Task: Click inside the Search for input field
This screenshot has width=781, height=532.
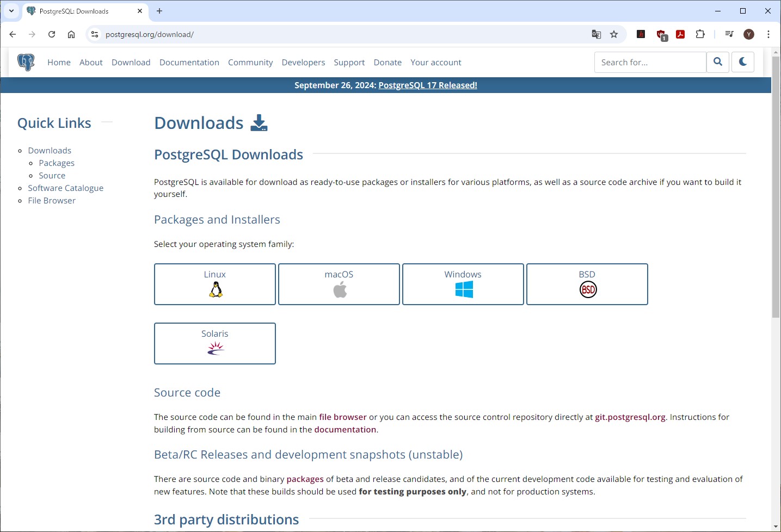Action: [x=649, y=61]
